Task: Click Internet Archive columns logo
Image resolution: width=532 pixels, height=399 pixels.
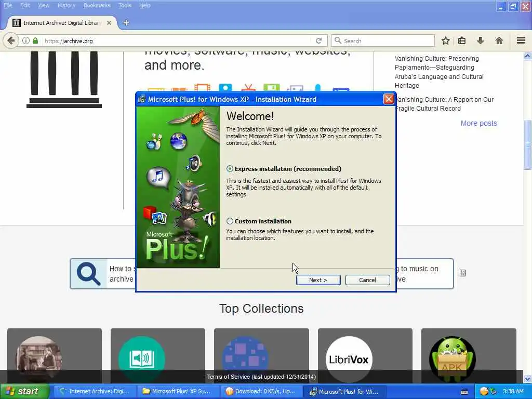Action: click(x=64, y=79)
